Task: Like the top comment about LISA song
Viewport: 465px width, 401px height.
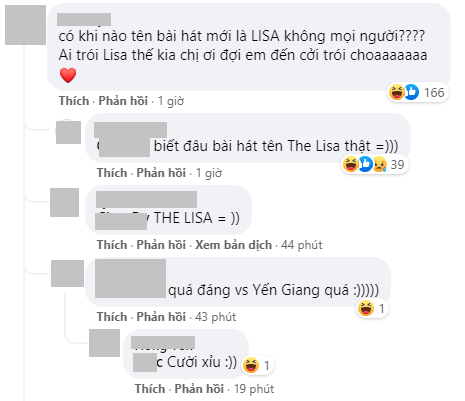Action: tap(74, 101)
